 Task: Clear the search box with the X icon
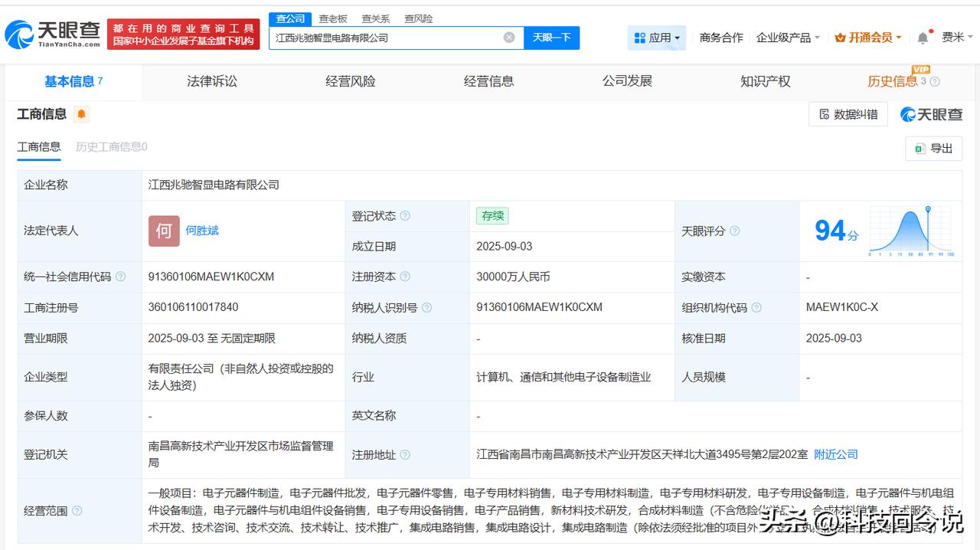[x=509, y=38]
